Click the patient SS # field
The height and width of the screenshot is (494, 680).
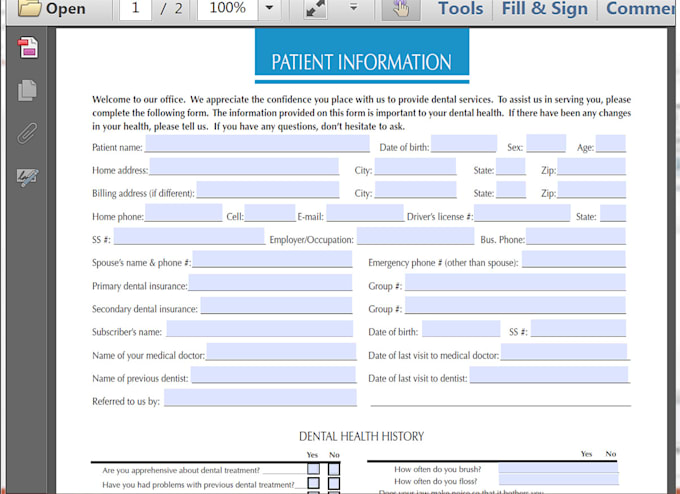tap(189, 236)
